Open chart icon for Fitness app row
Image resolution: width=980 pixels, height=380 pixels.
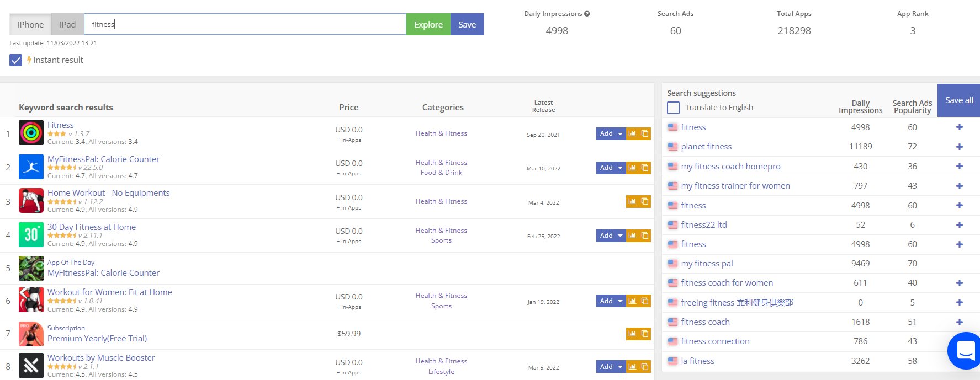coord(632,133)
